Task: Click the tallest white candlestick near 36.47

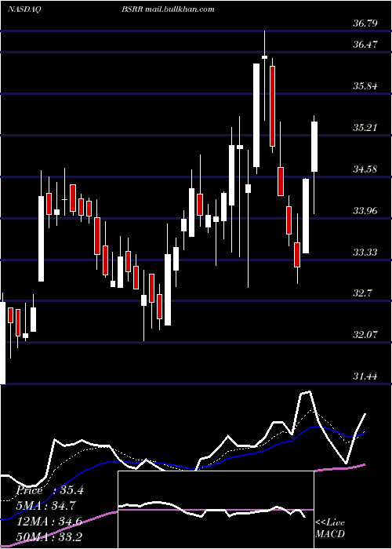Action: point(256,115)
